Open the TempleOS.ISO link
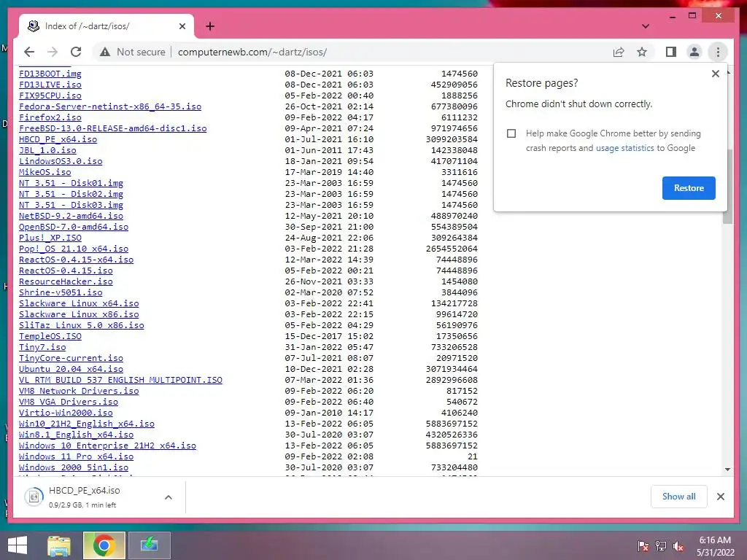 coord(50,337)
